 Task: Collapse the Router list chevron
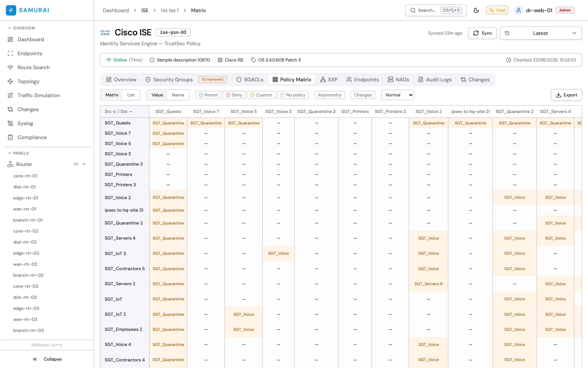(84, 164)
